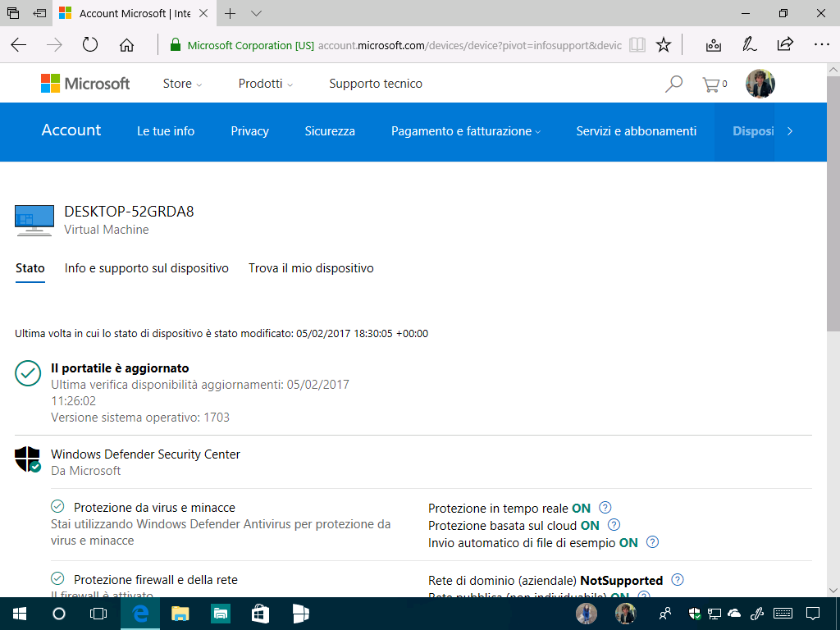Expand the Store dropdown menu
The height and width of the screenshot is (630, 840).
click(x=182, y=84)
